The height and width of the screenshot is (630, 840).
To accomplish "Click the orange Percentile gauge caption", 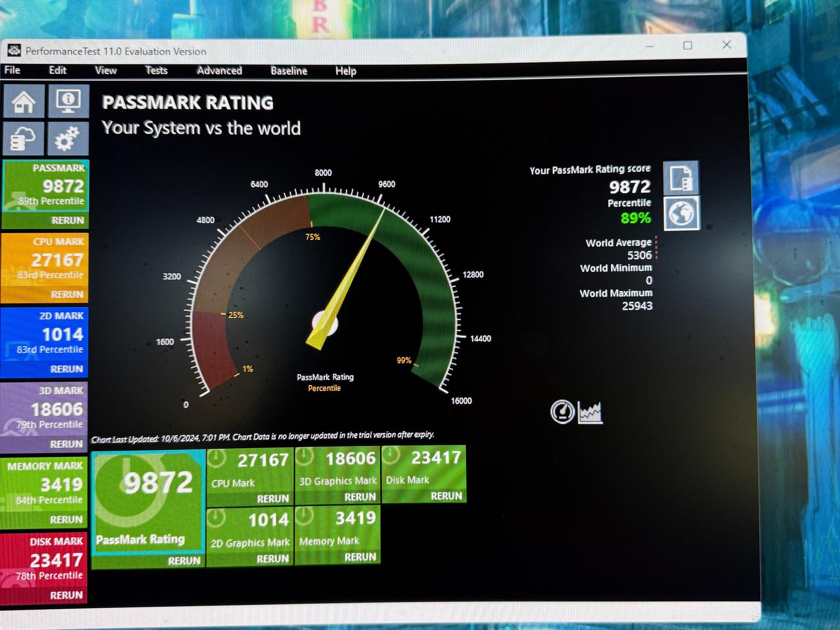I will click(x=324, y=388).
